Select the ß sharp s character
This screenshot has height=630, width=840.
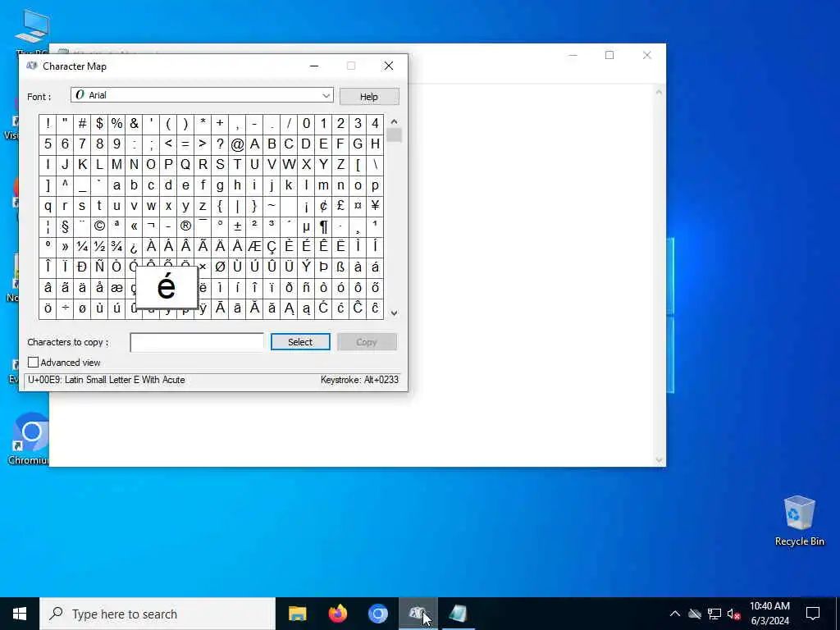click(340, 267)
